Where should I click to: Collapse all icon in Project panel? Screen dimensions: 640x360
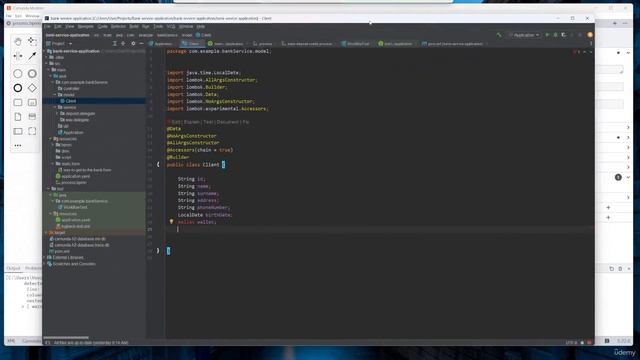(123, 43)
